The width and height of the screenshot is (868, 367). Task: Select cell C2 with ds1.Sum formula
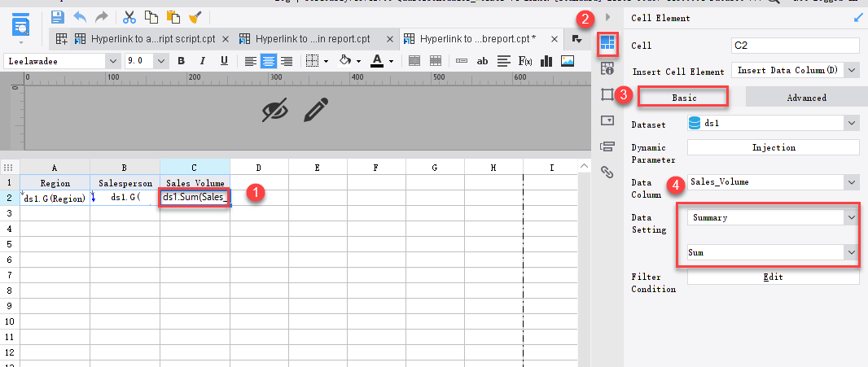(x=195, y=199)
